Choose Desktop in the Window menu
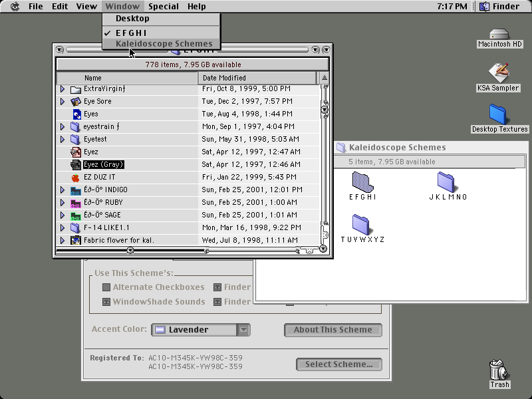532x399 pixels. pos(162,19)
